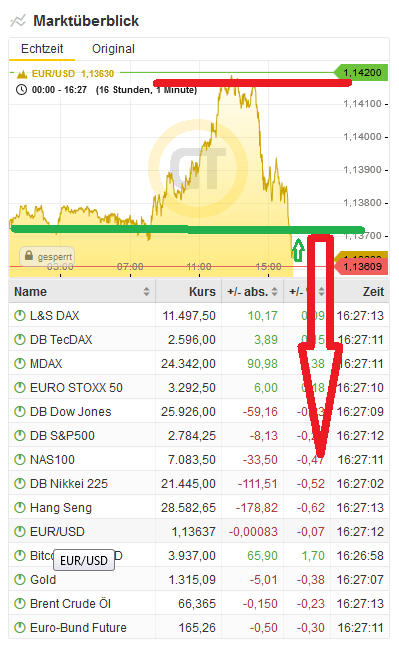Click the DB Nikkei 225 value 21.445,00
The width and height of the screenshot is (399, 645).
click(x=188, y=483)
